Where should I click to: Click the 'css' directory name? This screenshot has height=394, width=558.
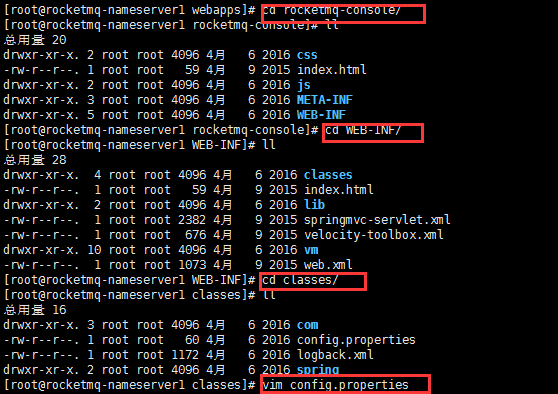[307, 55]
